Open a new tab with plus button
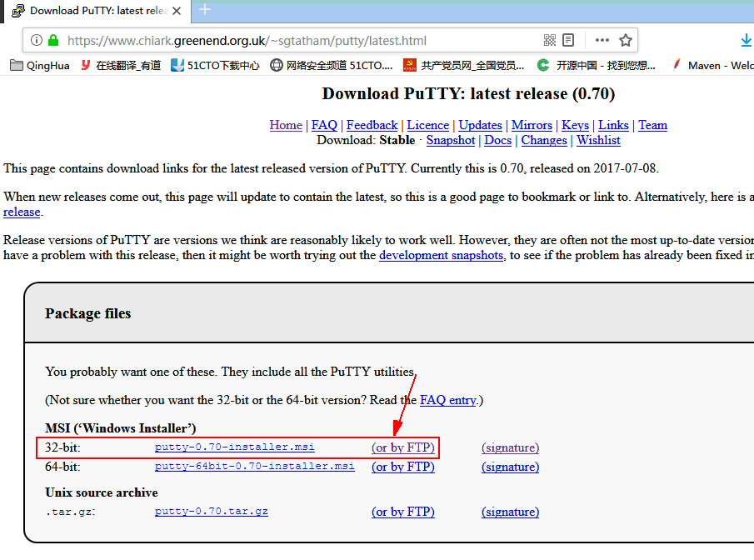754x560 pixels. (x=205, y=10)
